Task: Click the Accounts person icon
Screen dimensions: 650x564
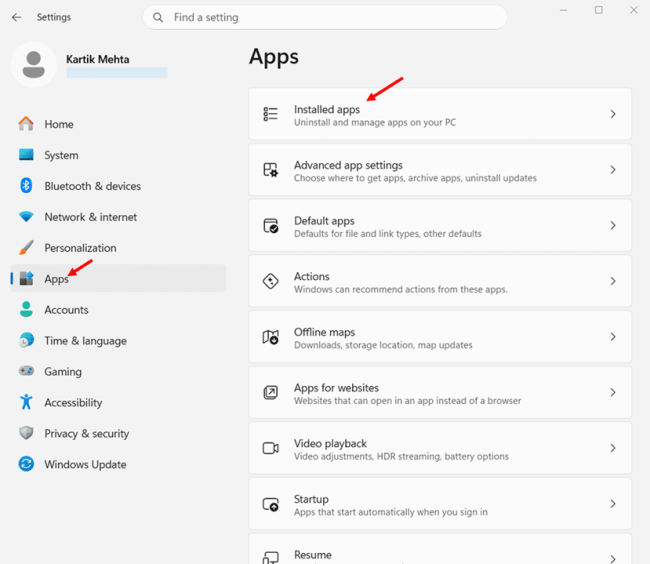Action: [x=26, y=310]
